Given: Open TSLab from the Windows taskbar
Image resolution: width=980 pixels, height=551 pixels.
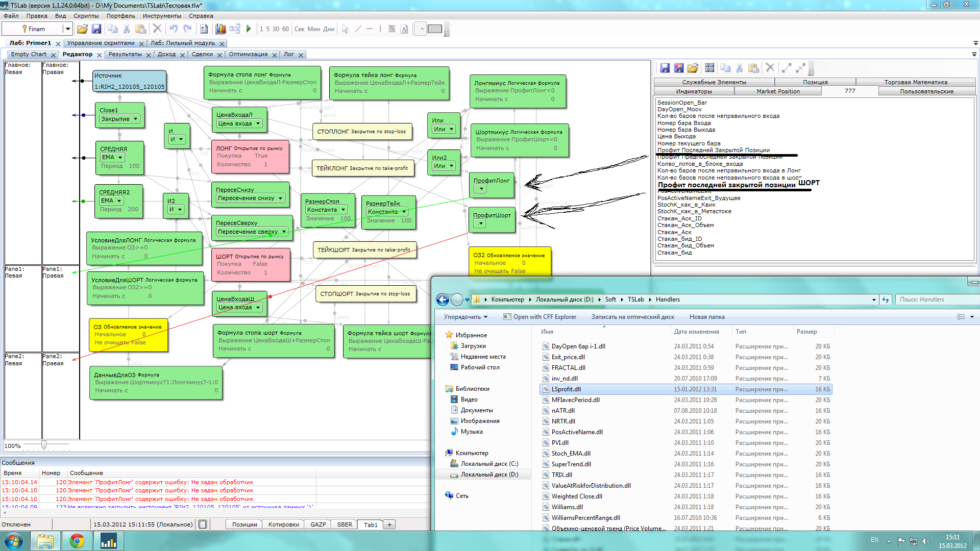Looking at the screenshot, I should coord(108,541).
